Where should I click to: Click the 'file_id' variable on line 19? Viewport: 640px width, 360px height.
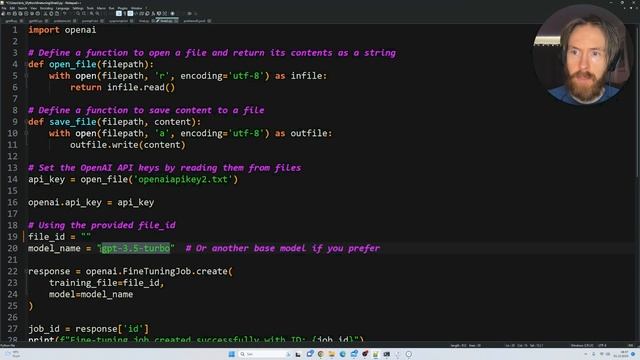click(47, 237)
